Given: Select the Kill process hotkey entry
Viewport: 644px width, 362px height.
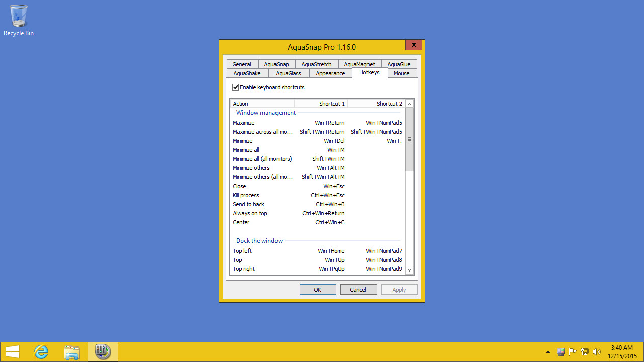Looking at the screenshot, I should coord(246,195).
